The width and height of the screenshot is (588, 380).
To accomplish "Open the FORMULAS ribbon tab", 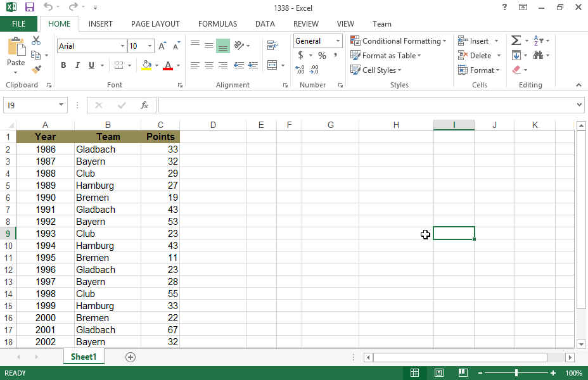I will (x=217, y=24).
